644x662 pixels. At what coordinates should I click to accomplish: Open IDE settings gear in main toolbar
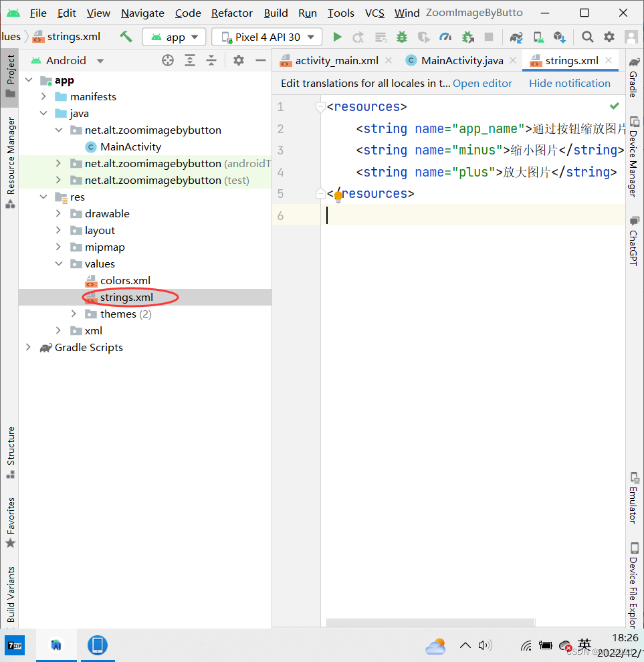point(609,37)
